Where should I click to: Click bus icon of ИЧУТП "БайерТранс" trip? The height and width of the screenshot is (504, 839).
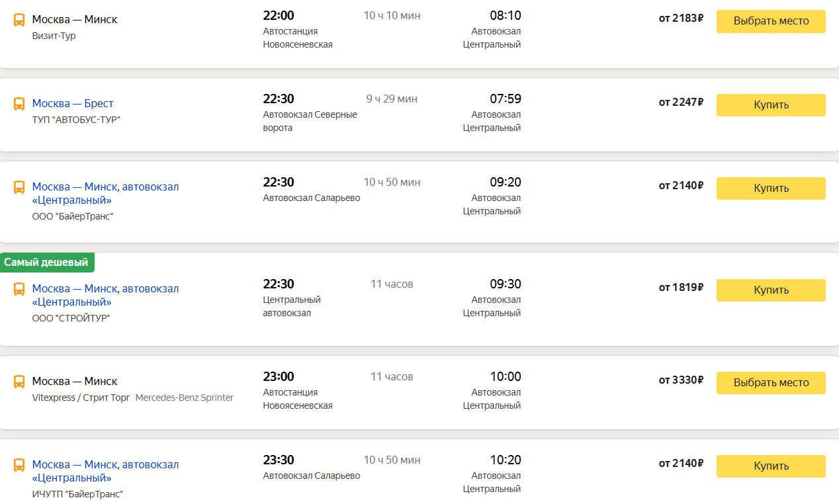[x=19, y=465]
